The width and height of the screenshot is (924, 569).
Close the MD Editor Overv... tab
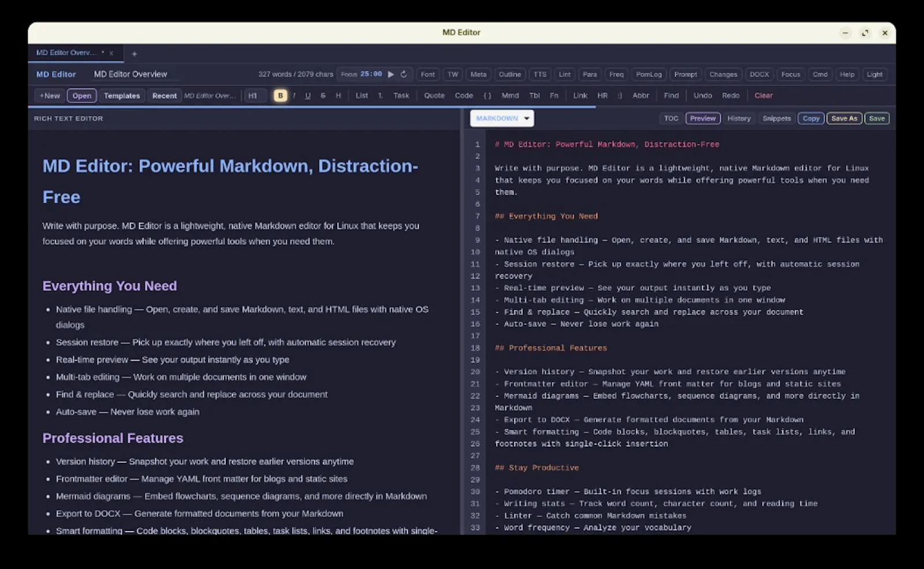tap(111, 53)
